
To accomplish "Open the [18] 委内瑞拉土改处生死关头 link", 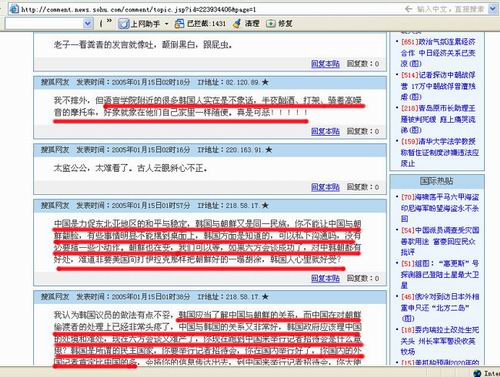I will [440, 341].
